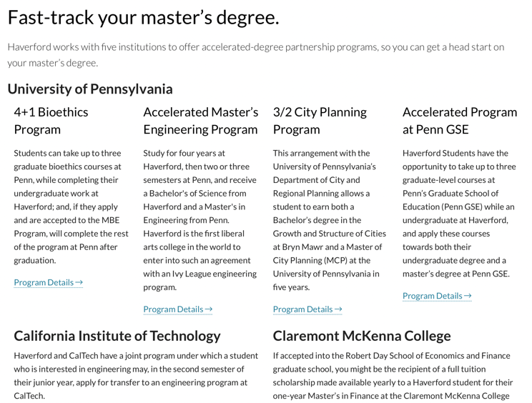This screenshot has width=532, height=403.
Task: Open Program Details link for 3/2 City Planning Program
Action: click(x=307, y=309)
